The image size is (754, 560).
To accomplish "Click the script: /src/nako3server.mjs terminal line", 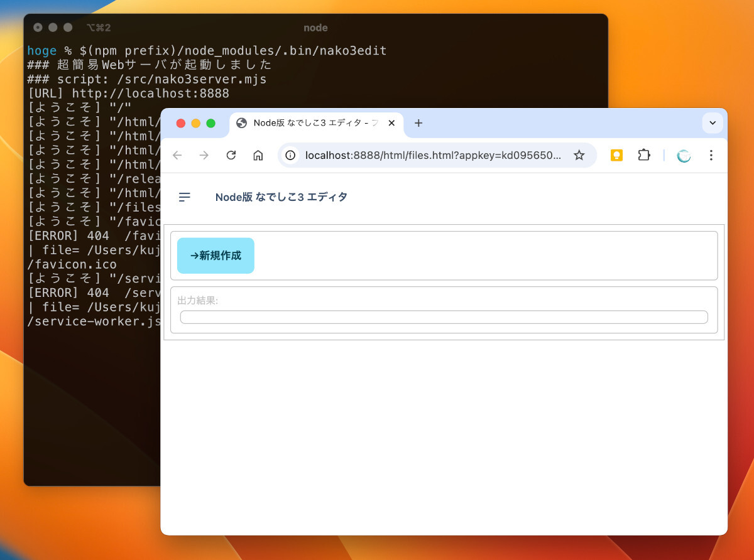I will [x=147, y=80].
